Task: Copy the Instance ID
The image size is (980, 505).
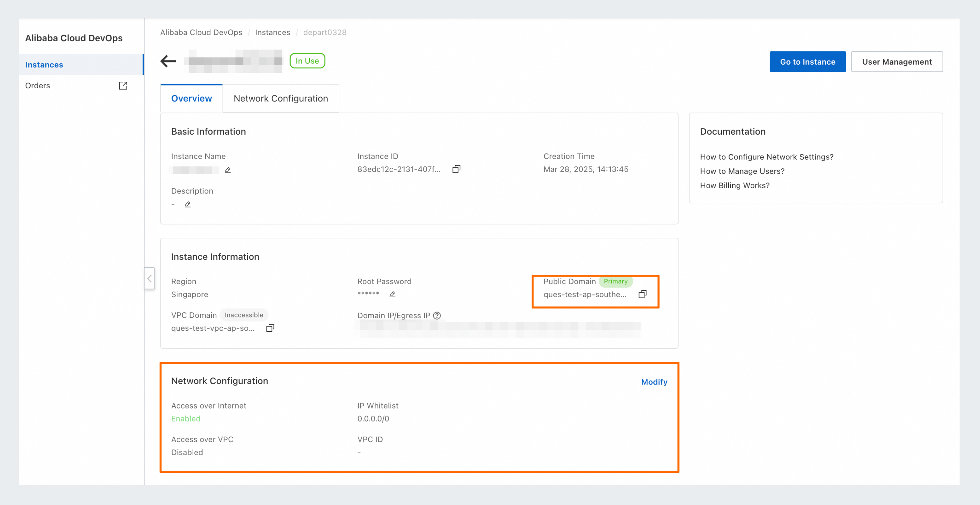Action: [x=456, y=169]
